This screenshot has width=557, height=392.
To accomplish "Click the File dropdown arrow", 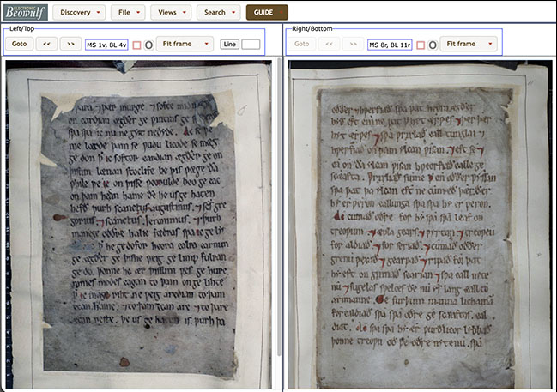I will point(138,12).
